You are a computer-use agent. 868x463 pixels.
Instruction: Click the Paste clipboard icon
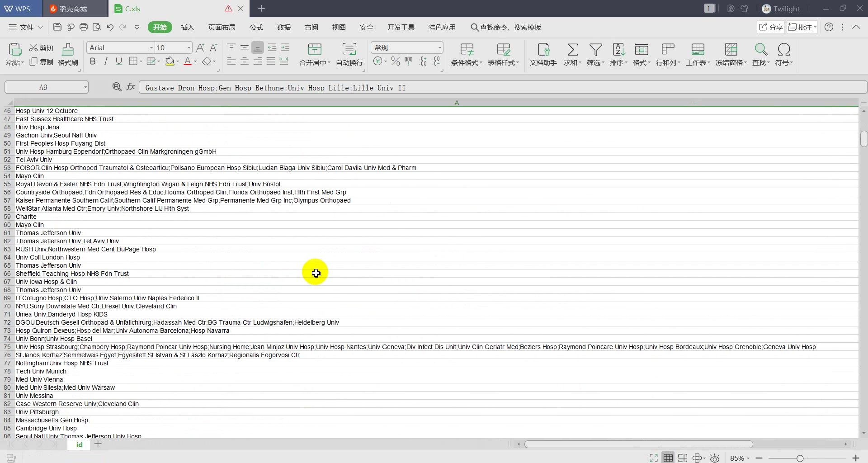(x=15, y=49)
